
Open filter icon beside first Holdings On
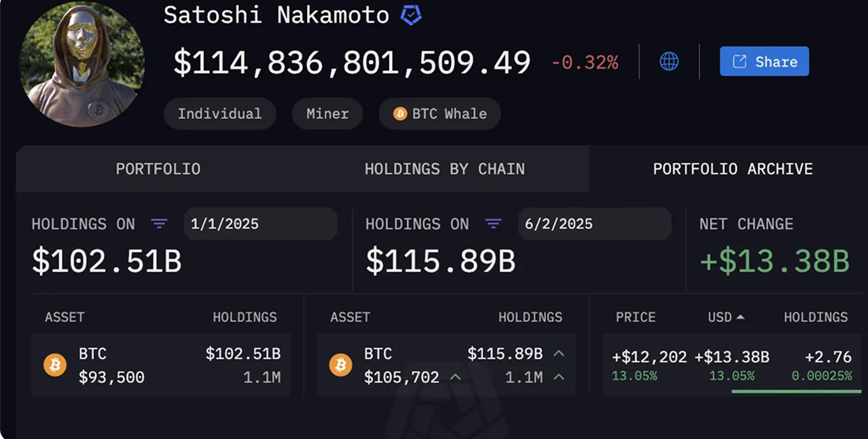(159, 224)
